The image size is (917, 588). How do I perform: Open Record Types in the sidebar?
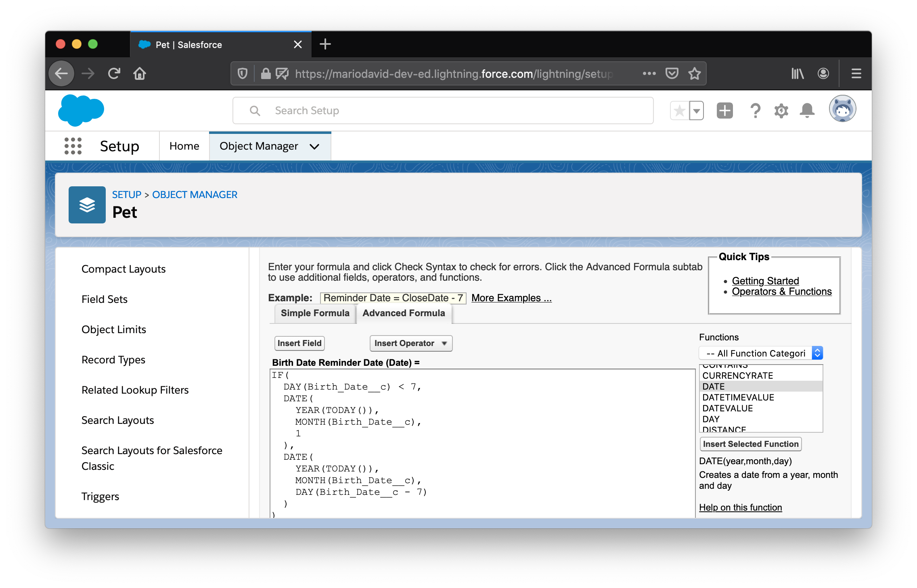coord(113,360)
